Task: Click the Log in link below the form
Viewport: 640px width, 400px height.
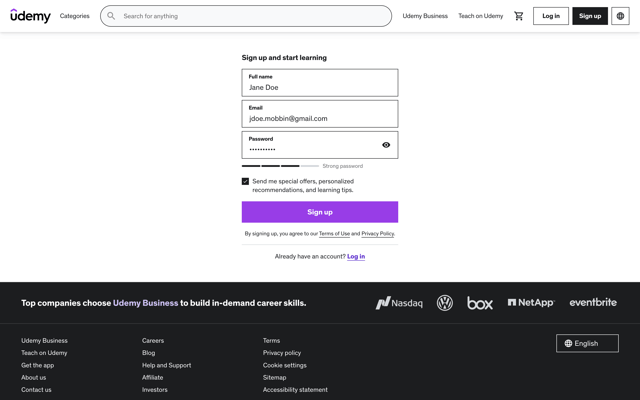Action: 356,256
